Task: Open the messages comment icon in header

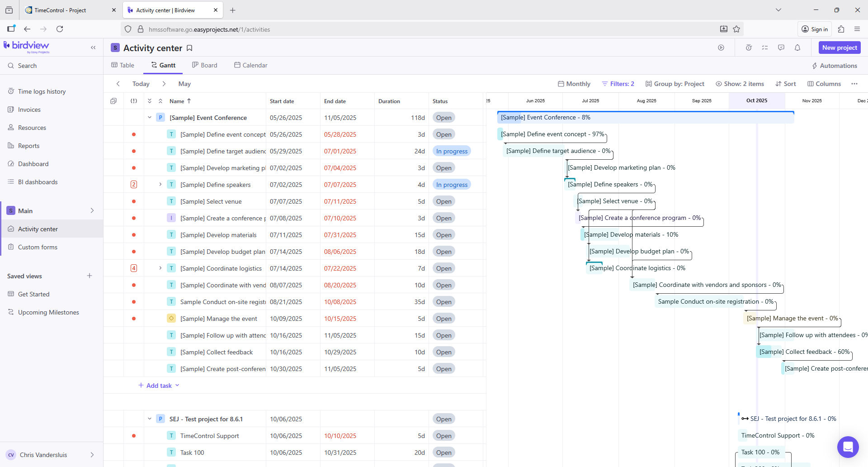Action: pos(781,48)
